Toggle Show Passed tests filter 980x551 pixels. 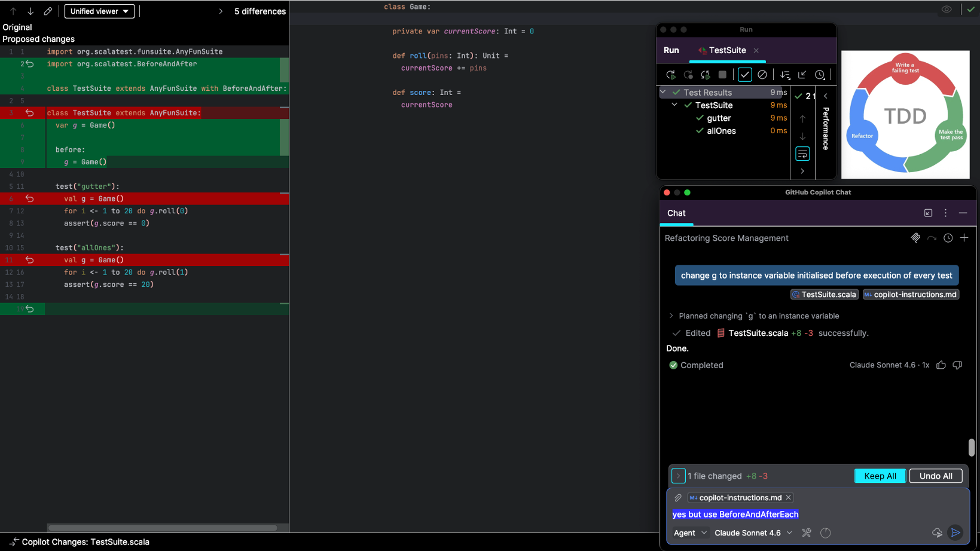pos(744,75)
